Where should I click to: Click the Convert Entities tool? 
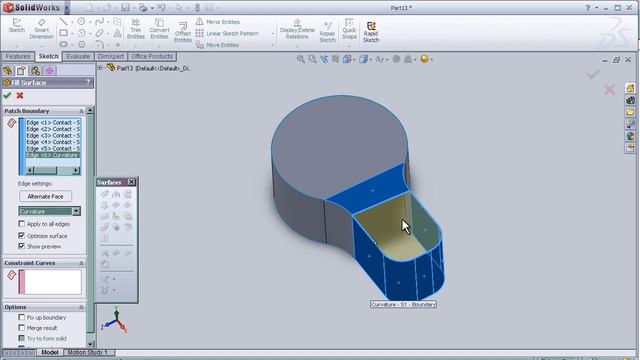pyautogui.click(x=159, y=29)
